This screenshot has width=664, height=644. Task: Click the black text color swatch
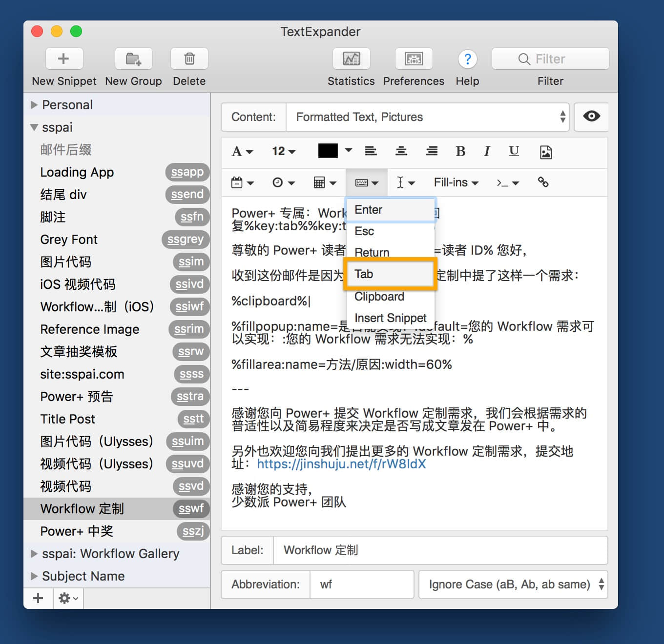pyautogui.click(x=328, y=151)
